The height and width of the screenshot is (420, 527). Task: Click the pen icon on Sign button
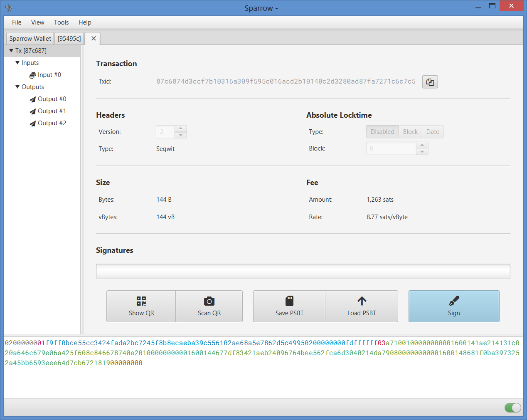pyautogui.click(x=454, y=301)
